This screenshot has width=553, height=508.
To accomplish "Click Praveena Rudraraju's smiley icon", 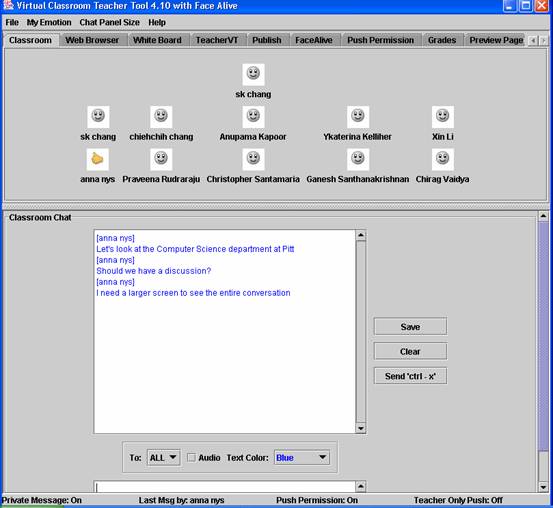I will point(161,159).
